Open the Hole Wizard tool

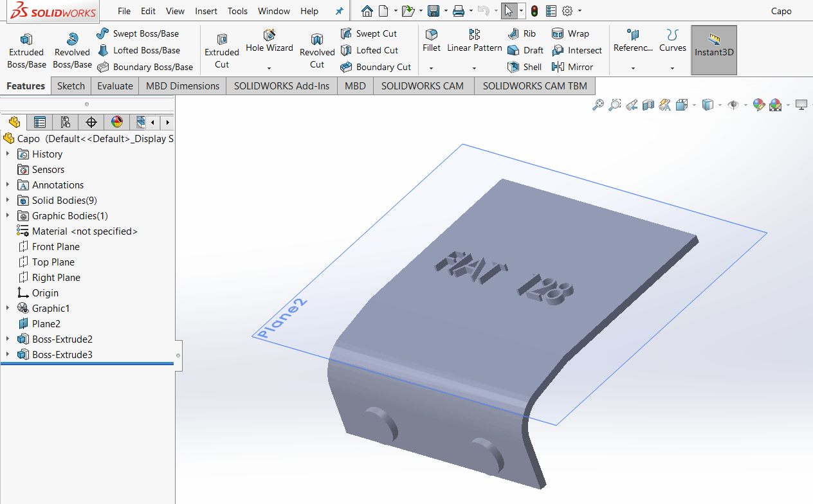[x=269, y=41]
